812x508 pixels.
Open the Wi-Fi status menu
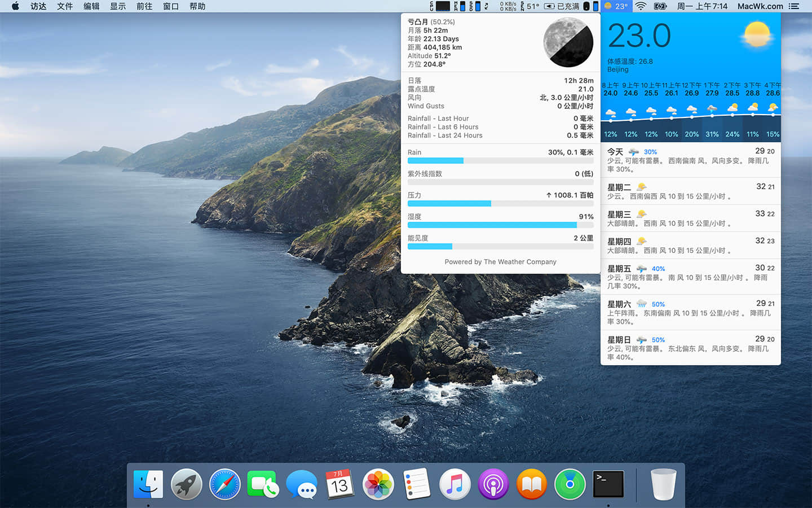tap(641, 6)
